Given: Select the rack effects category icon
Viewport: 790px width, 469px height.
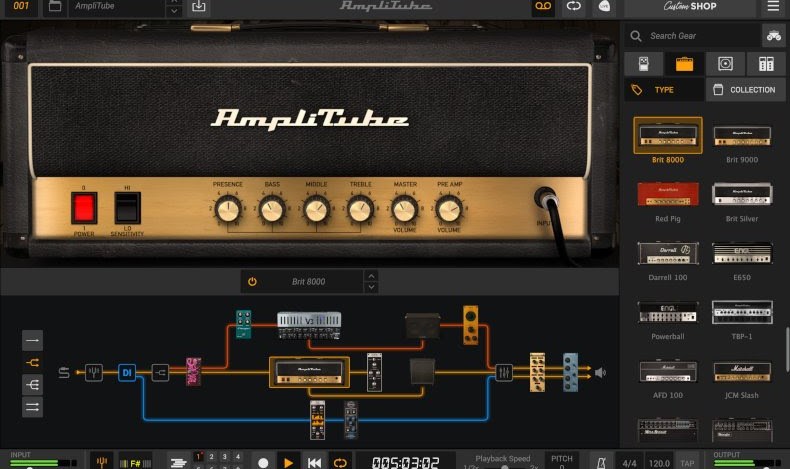Looking at the screenshot, I should click(765, 64).
